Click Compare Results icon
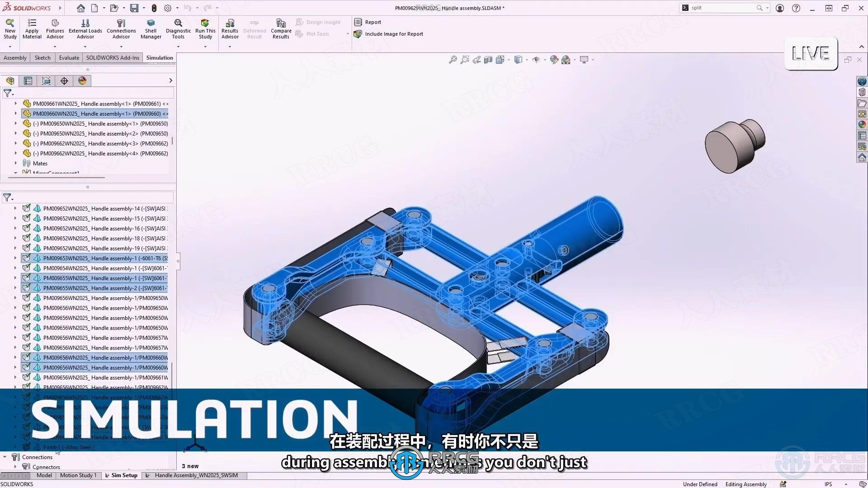This screenshot has height=488, width=868. point(280,28)
